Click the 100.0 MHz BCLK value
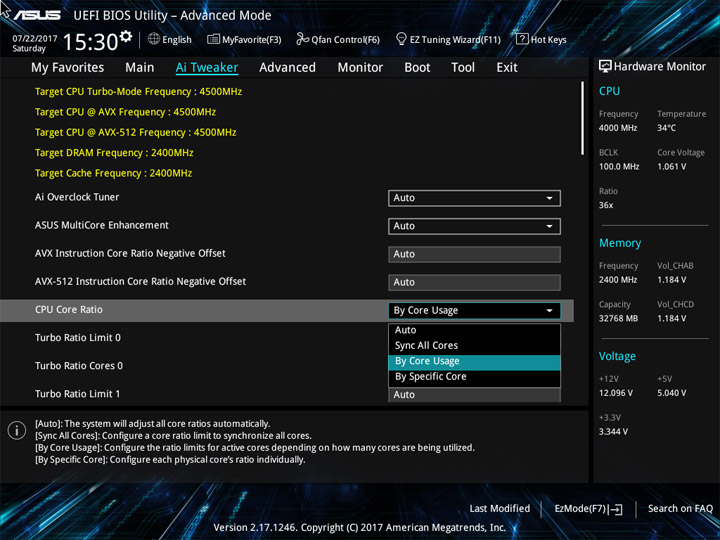The height and width of the screenshot is (540, 720). click(x=619, y=167)
